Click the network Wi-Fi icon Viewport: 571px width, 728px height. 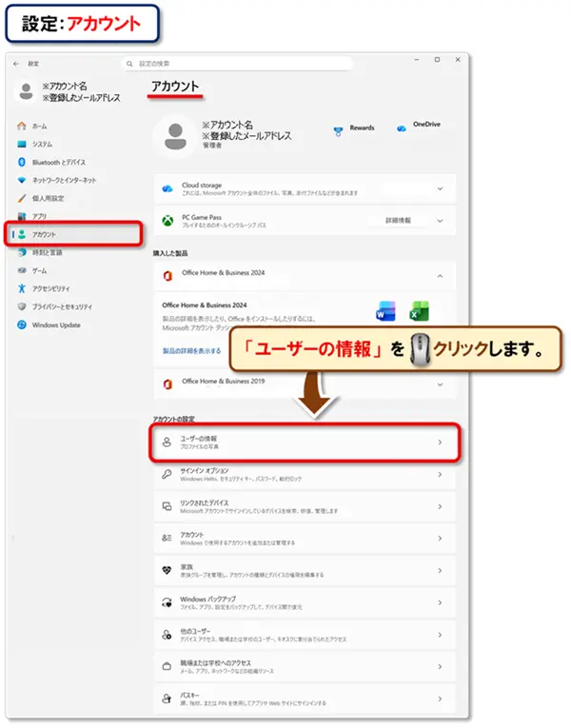coord(21,180)
